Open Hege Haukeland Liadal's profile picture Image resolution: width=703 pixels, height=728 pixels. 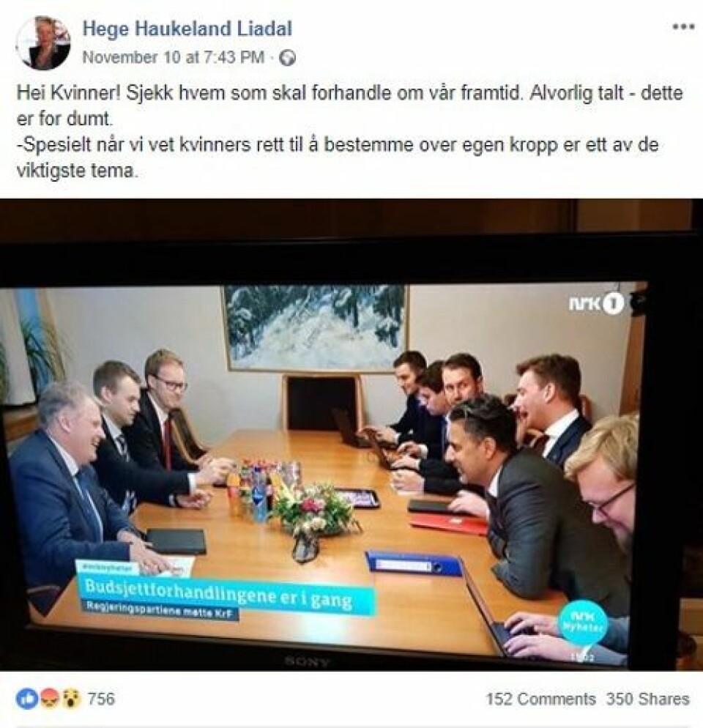[42, 42]
